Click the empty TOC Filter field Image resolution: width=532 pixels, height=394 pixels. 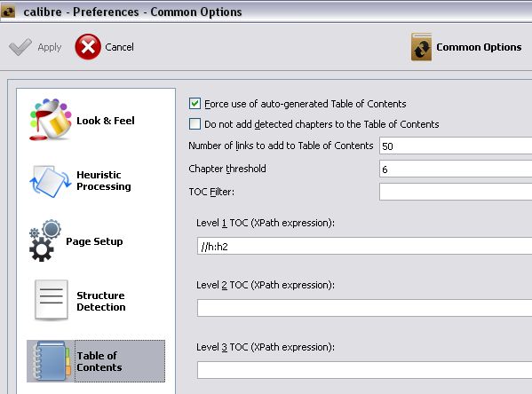pyautogui.click(x=456, y=192)
